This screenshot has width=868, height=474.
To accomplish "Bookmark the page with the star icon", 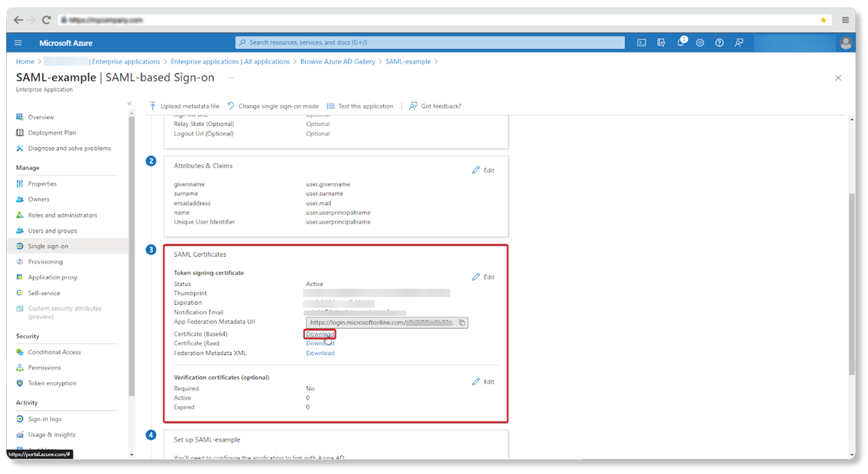I will coord(823,20).
